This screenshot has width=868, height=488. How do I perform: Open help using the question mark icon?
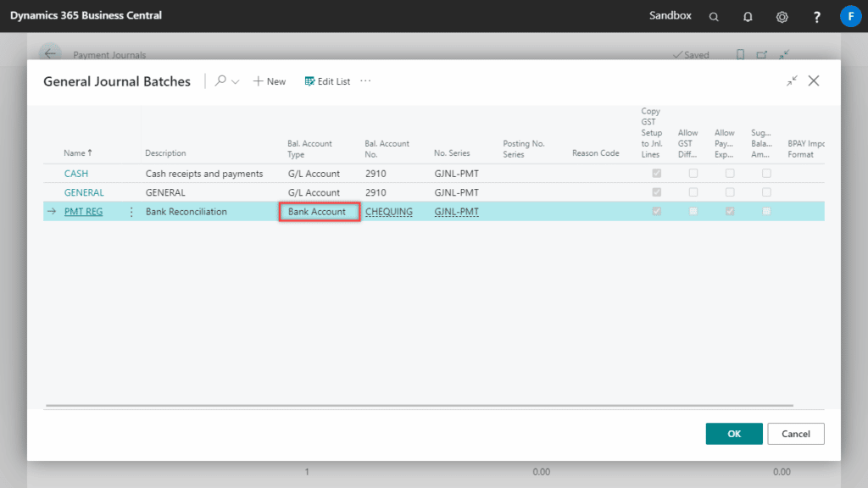coord(815,16)
